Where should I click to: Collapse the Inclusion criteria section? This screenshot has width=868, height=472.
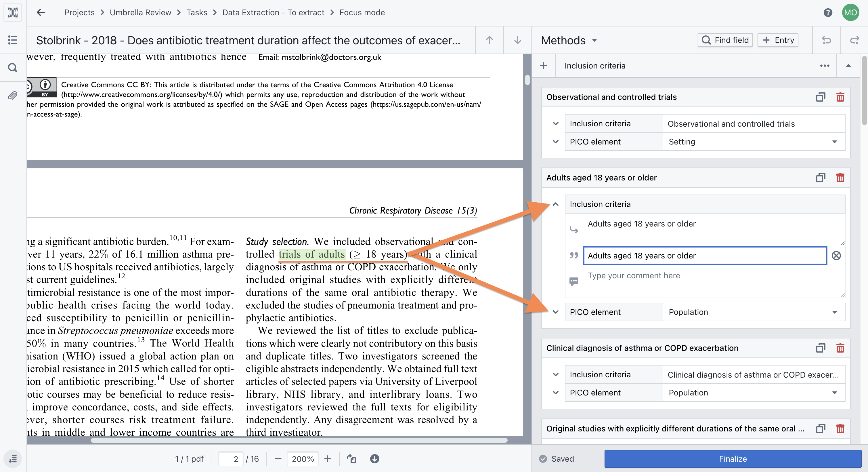click(x=848, y=65)
